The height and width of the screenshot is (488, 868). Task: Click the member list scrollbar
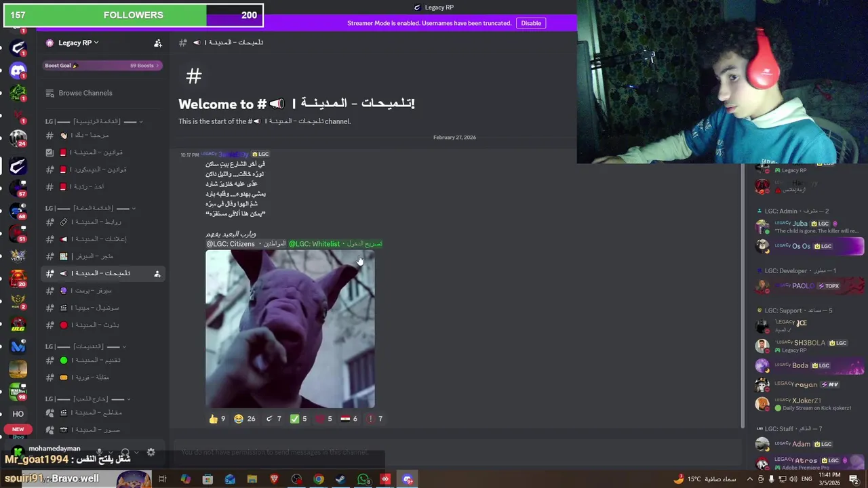point(744,295)
